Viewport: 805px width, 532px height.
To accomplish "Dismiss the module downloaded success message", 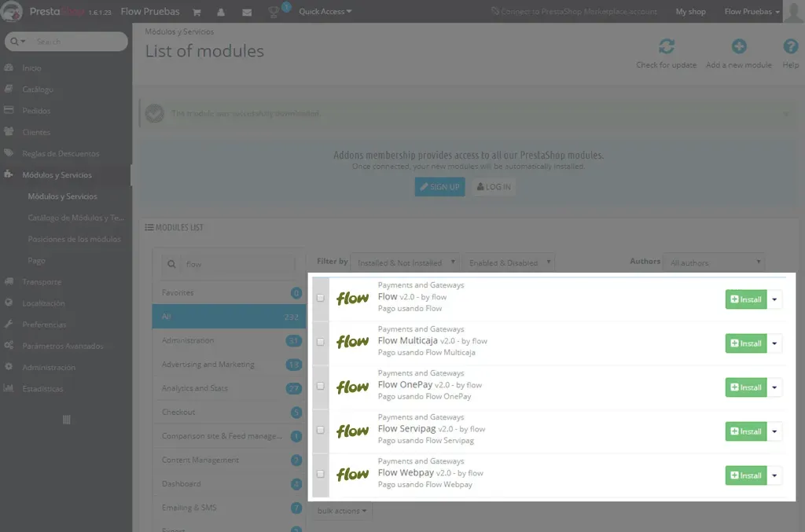I will pyautogui.click(x=786, y=113).
